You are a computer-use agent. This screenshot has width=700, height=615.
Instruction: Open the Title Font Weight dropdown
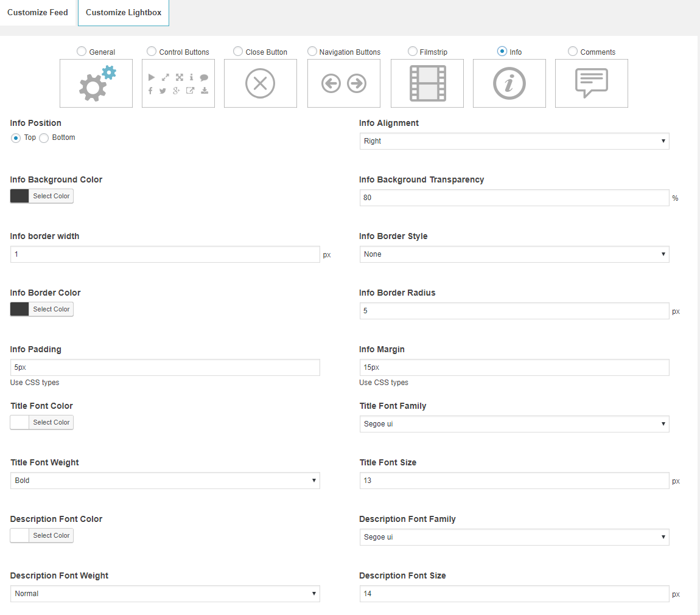point(165,481)
